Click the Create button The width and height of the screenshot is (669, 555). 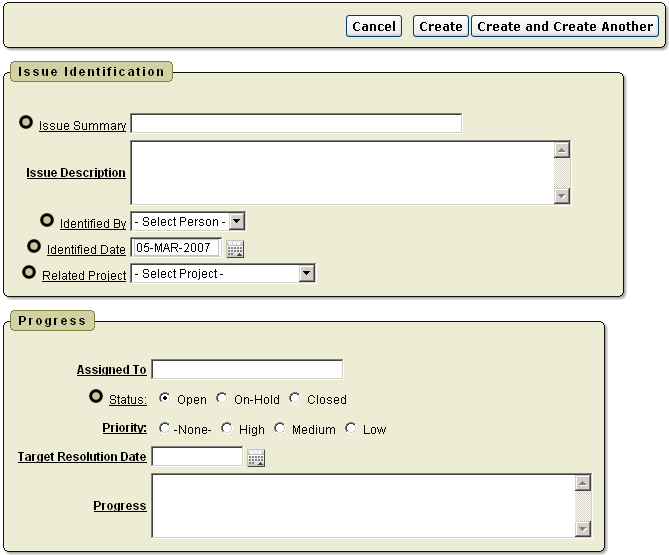coord(440,27)
